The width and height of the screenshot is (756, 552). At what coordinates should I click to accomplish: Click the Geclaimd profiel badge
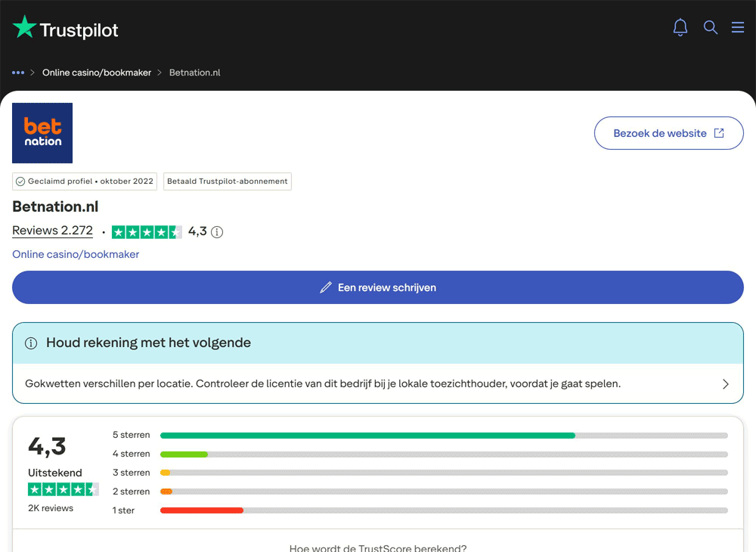pyautogui.click(x=85, y=181)
